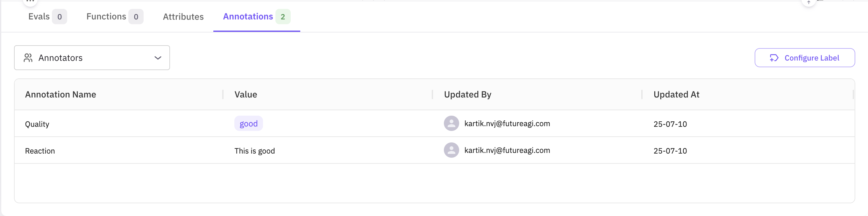Expand the Annotators dropdown
868x216 pixels.
coord(92,58)
